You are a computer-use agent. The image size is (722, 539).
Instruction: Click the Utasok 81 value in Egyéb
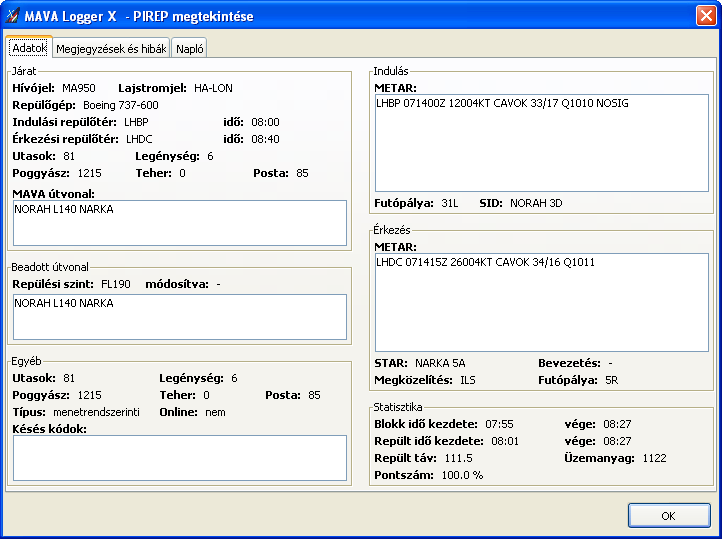[69, 378]
